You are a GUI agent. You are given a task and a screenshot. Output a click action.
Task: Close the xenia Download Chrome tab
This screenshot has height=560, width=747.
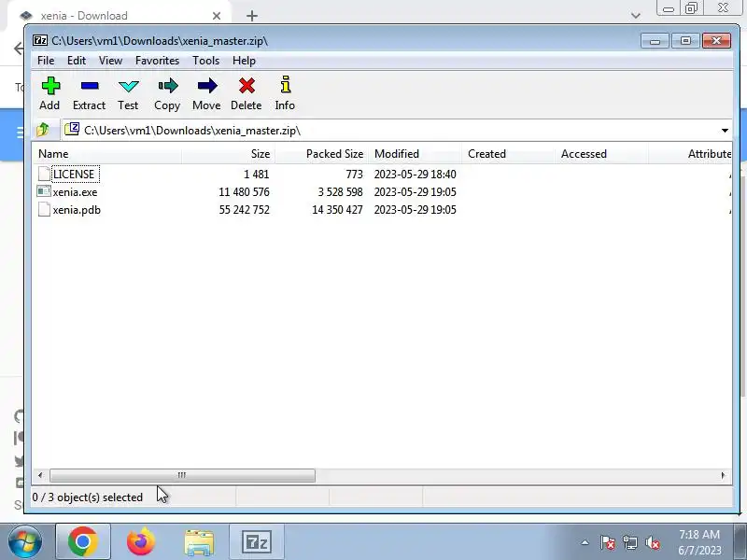coord(217,16)
